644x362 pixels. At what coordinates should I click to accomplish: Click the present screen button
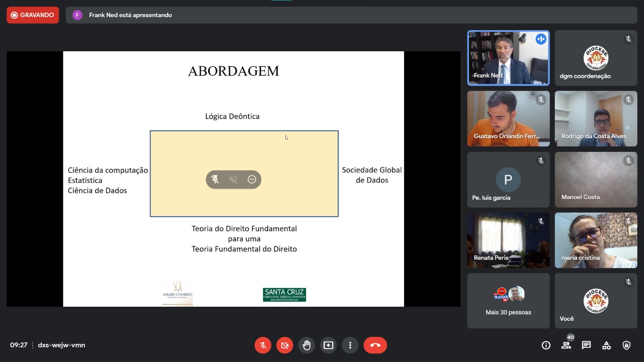click(329, 345)
